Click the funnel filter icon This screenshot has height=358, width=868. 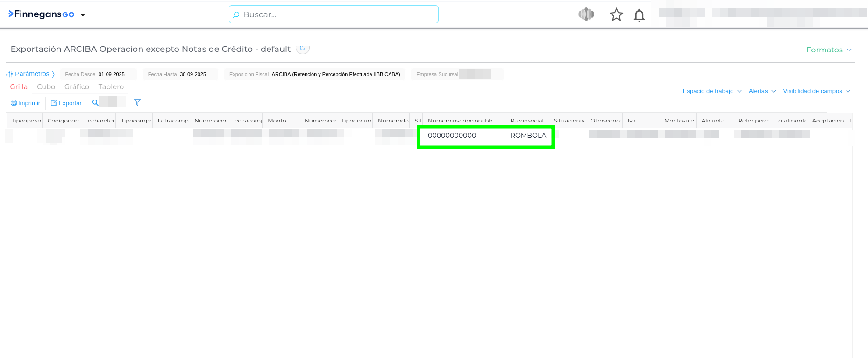(137, 103)
